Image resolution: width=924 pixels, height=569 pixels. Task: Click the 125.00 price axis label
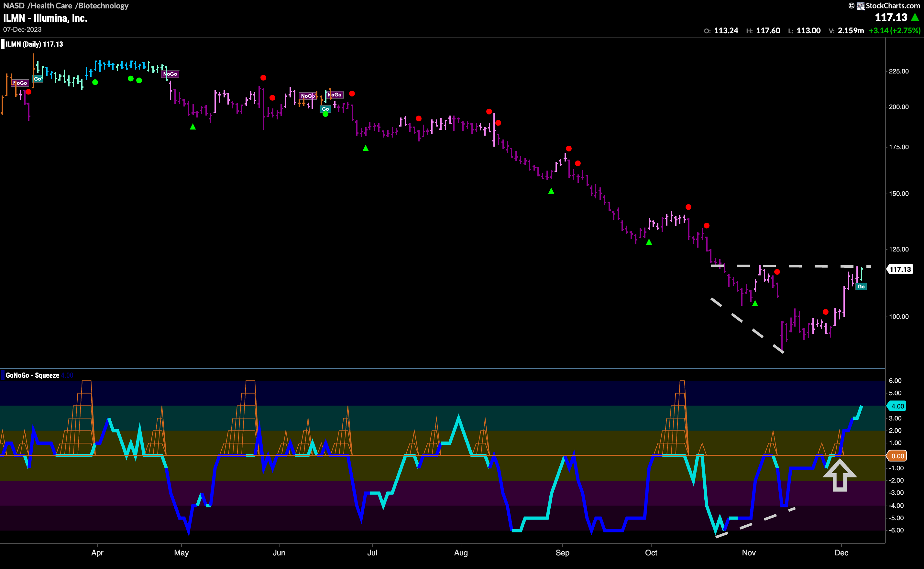[898, 249]
